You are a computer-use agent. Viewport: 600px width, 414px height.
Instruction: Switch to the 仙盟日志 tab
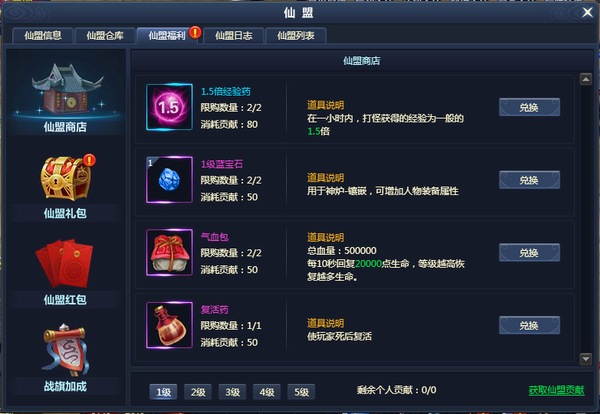[233, 36]
